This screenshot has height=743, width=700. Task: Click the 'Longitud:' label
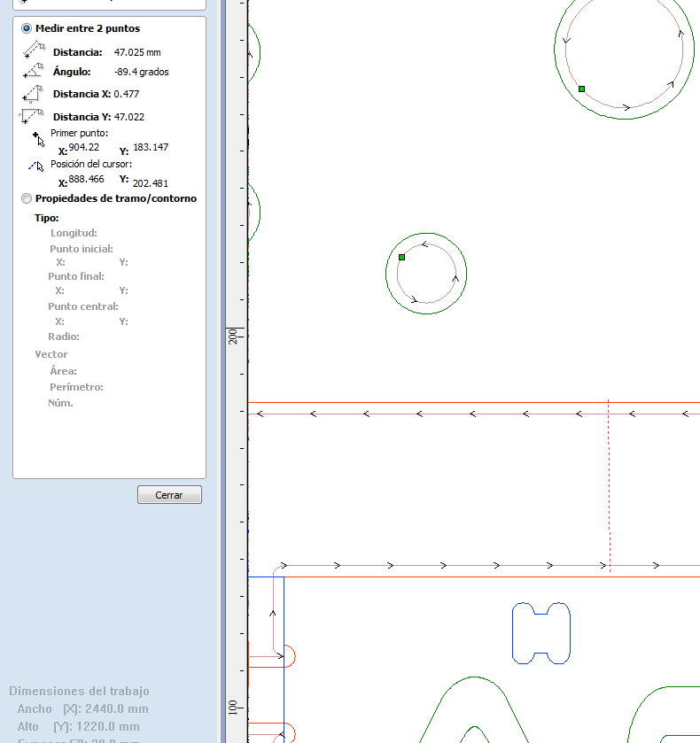coord(74,233)
